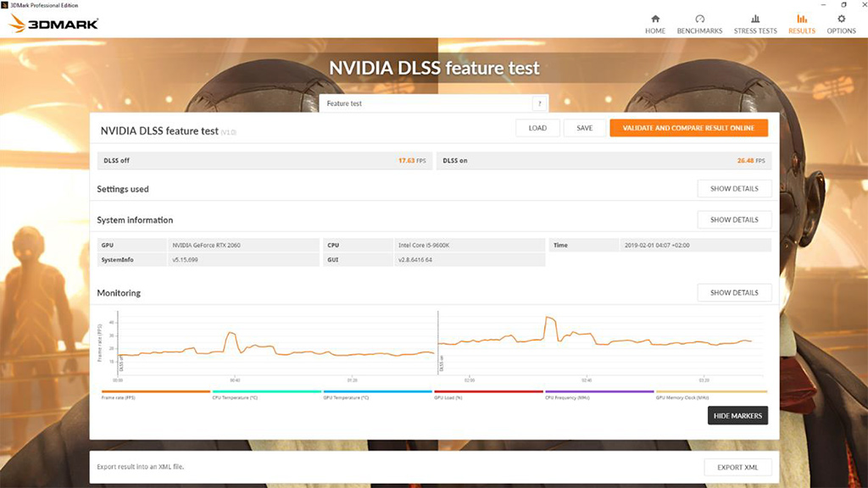
Task: Click the SystemInfo version v5.15.699
Action: coord(185,259)
